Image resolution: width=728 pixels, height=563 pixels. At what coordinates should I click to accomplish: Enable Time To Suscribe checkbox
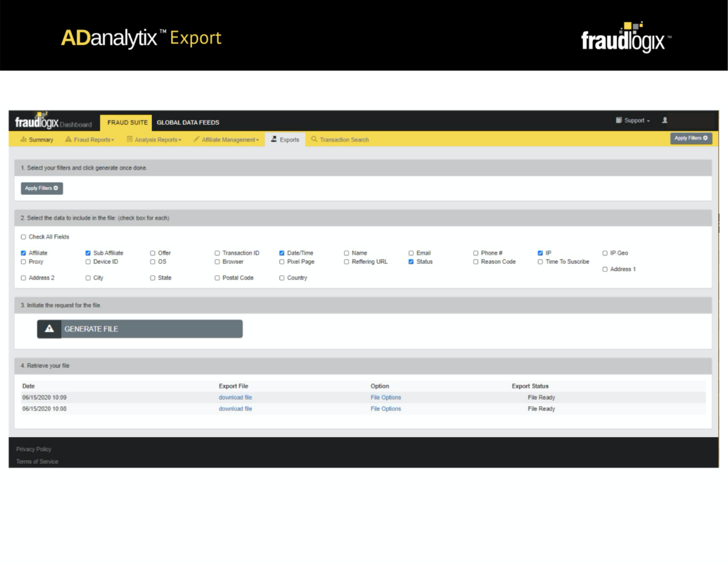coord(540,262)
